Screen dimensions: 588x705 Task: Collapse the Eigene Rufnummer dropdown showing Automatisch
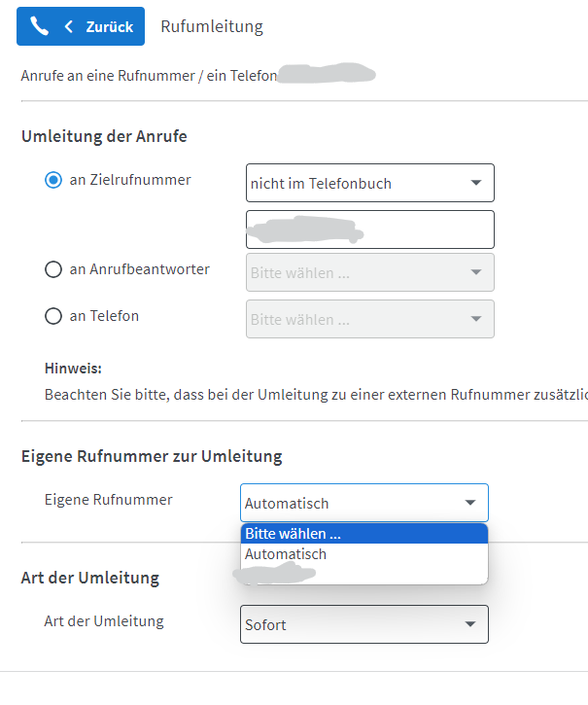[469, 503]
